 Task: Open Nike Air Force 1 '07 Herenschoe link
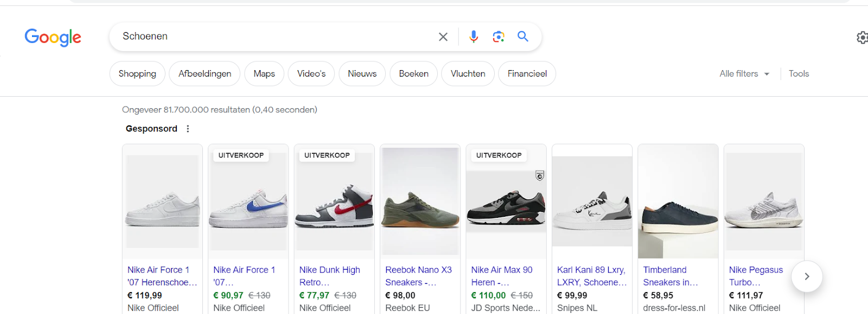tap(162, 276)
